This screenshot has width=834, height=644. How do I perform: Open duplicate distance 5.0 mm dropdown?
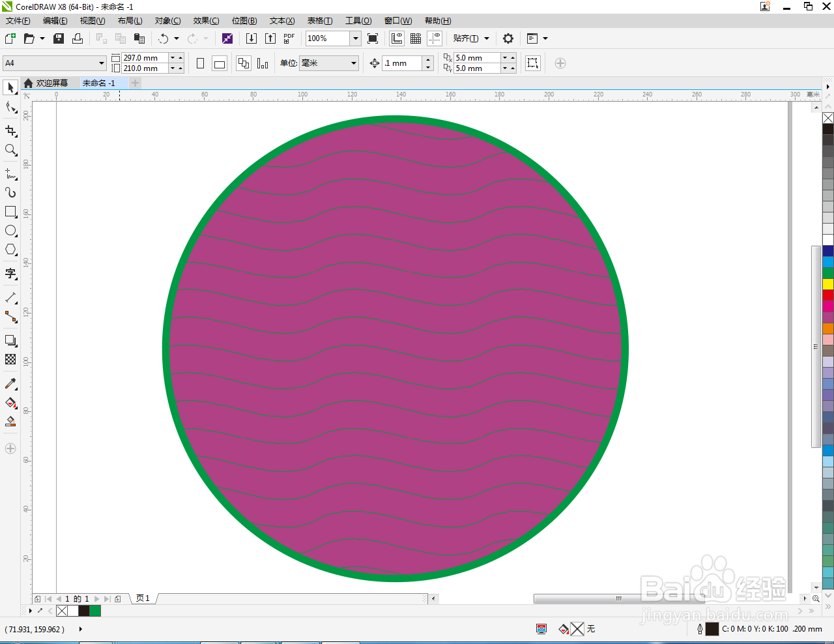tap(505, 58)
